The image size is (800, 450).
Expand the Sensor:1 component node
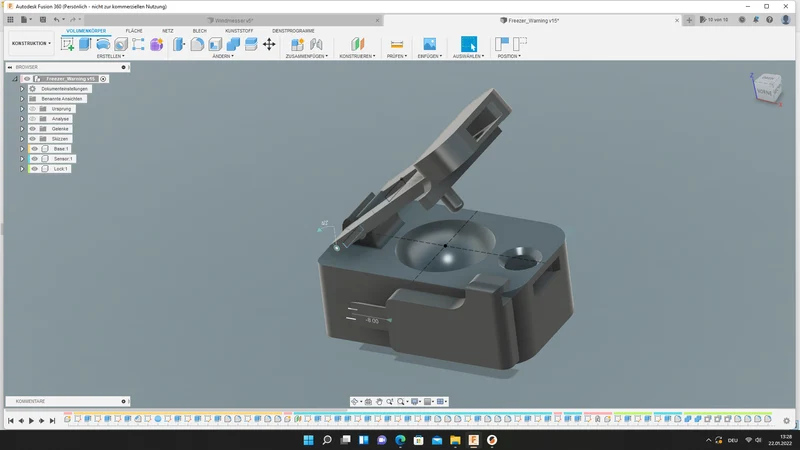[22, 159]
